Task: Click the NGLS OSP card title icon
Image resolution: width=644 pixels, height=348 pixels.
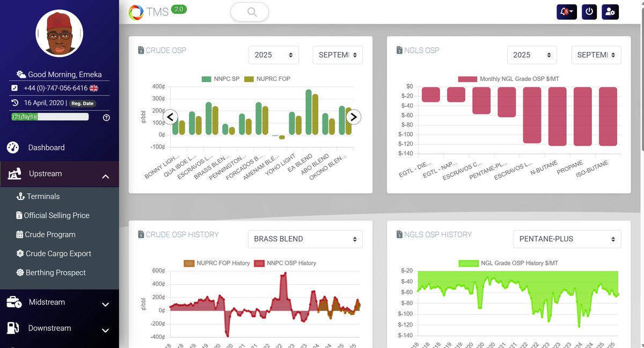Action: [399, 50]
